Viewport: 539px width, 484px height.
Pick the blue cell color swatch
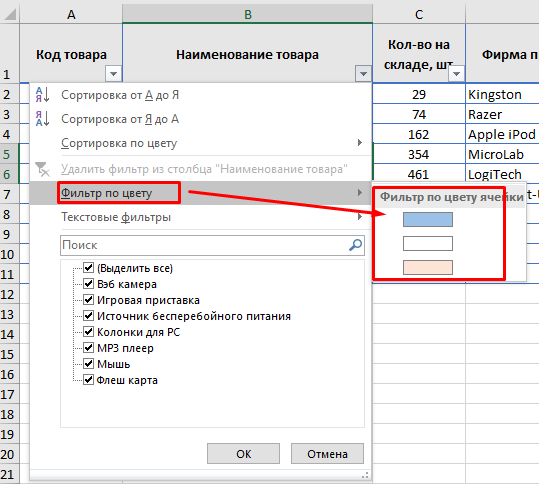tap(428, 219)
